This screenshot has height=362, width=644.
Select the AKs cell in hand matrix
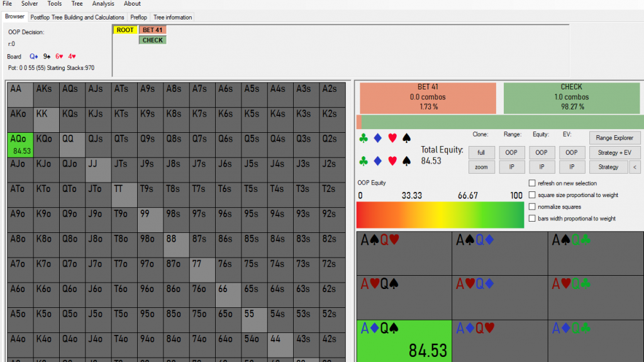(46, 94)
